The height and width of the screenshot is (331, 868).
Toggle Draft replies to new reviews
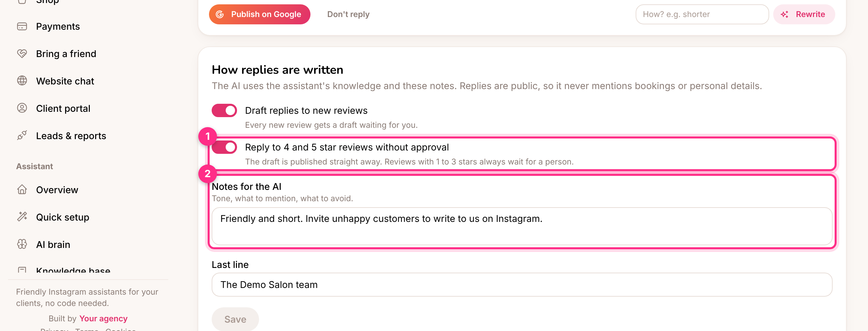tap(224, 110)
